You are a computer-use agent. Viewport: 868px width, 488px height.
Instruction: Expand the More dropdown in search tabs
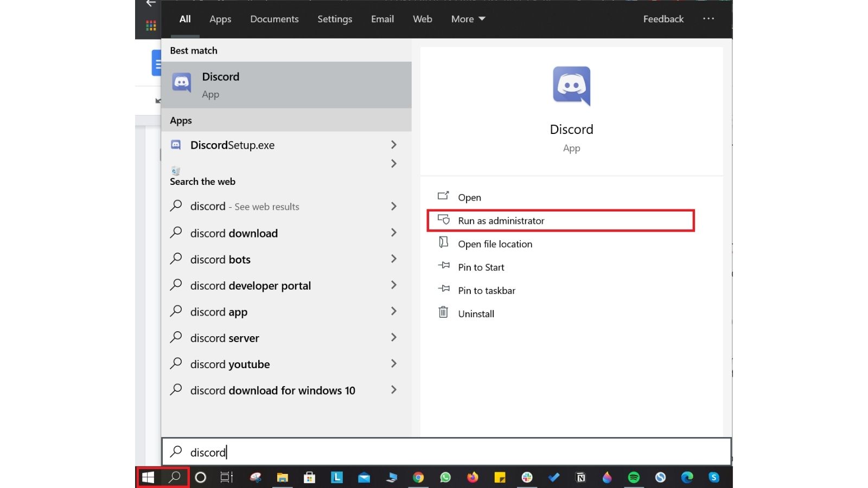pos(468,19)
